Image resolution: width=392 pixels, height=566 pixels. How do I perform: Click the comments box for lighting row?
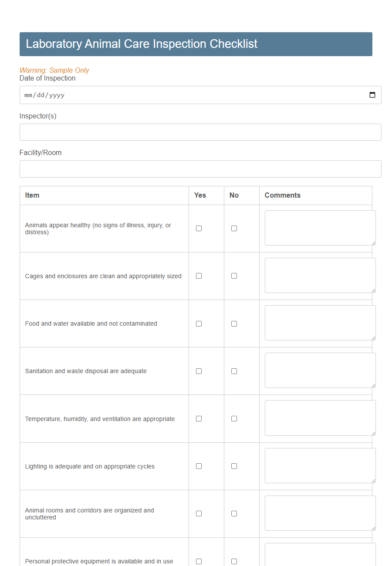click(x=320, y=465)
